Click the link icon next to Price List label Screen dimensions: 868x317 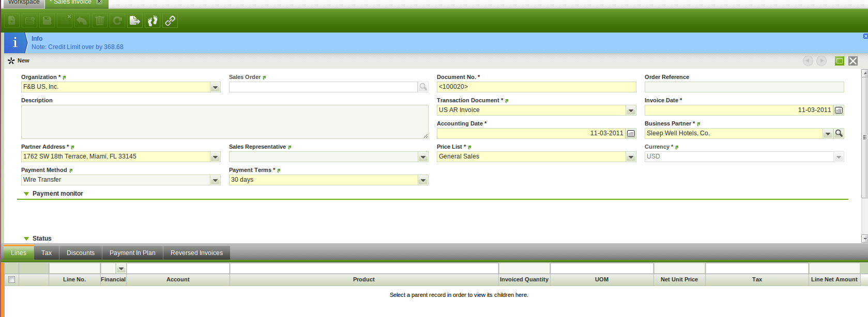(469, 147)
